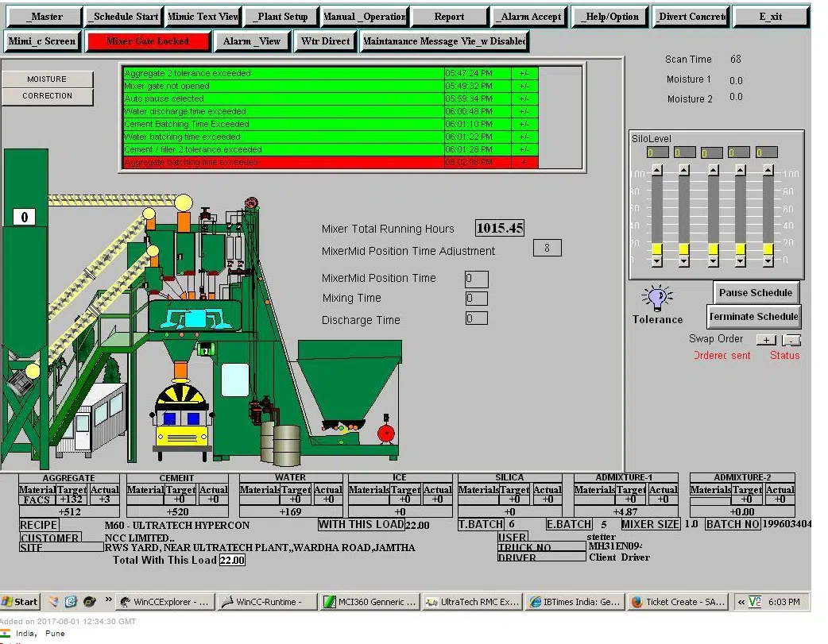
Task: Open the Report menu
Action: 449,15
